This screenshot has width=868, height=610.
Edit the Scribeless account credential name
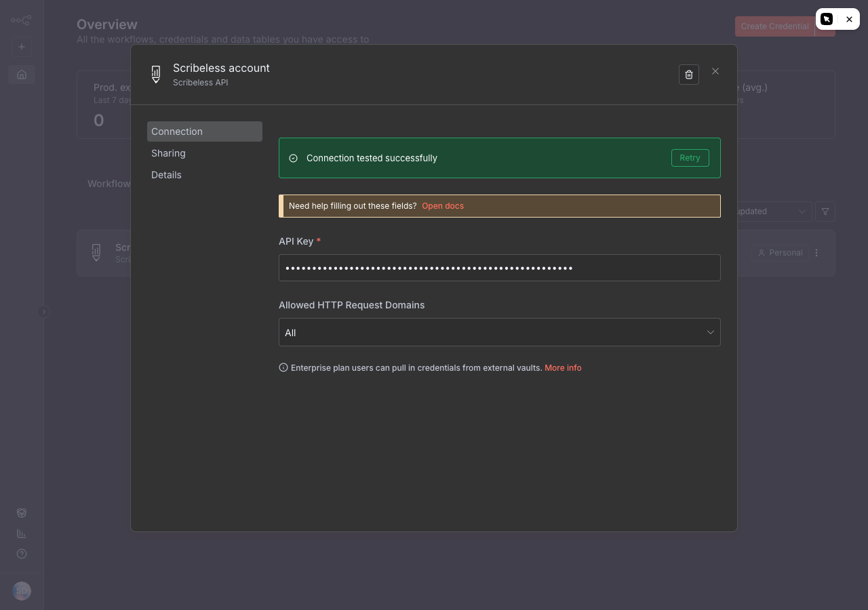coord(221,68)
